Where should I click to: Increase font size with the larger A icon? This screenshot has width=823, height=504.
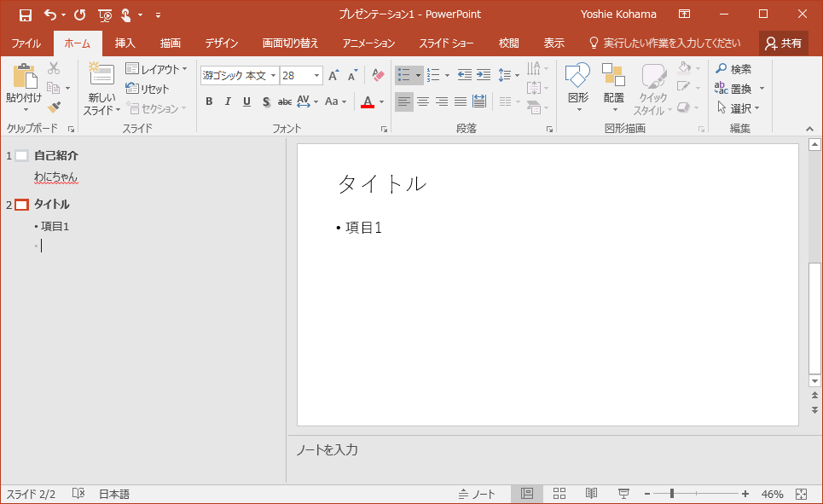[x=333, y=76]
